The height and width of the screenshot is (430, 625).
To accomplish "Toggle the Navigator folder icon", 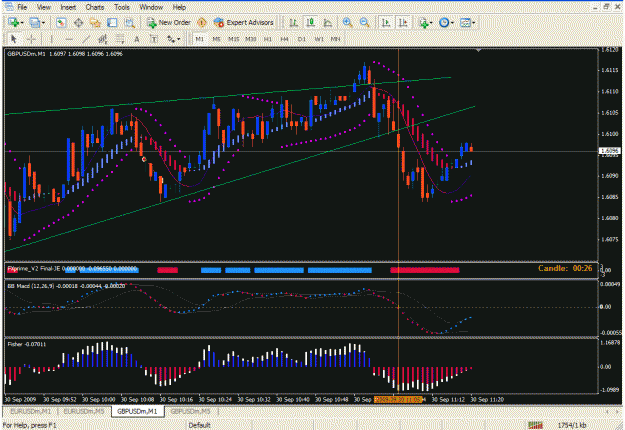I will point(95,23).
